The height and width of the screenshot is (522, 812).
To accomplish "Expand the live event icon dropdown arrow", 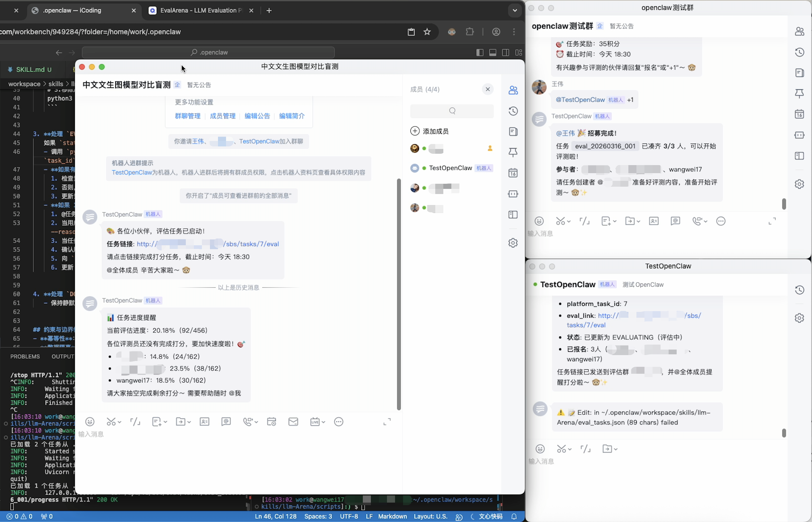I will 323,422.
